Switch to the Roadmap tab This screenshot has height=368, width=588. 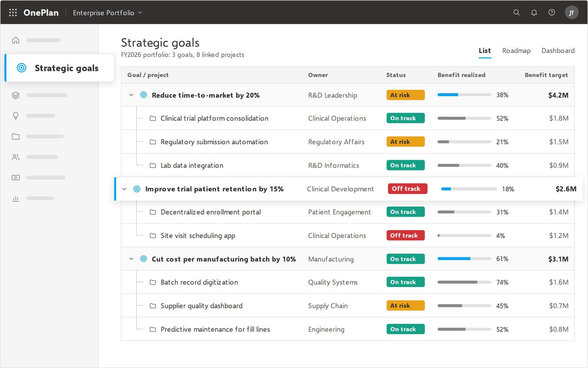[x=516, y=51]
